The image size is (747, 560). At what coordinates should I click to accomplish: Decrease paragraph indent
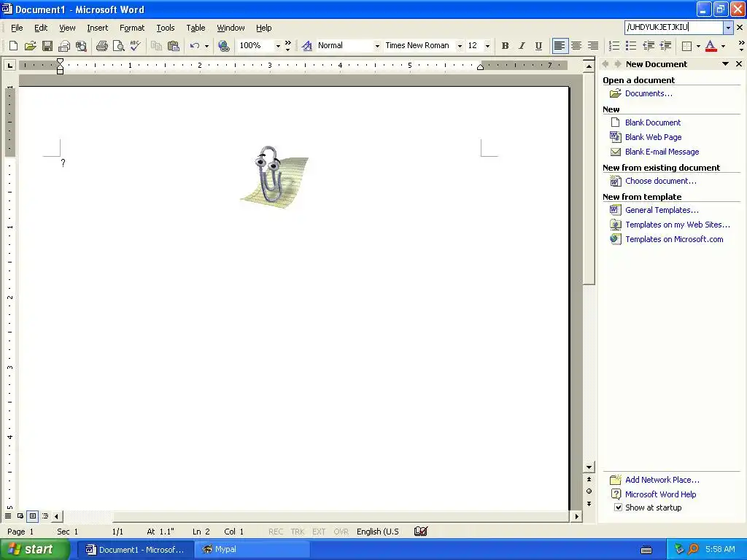pos(648,46)
